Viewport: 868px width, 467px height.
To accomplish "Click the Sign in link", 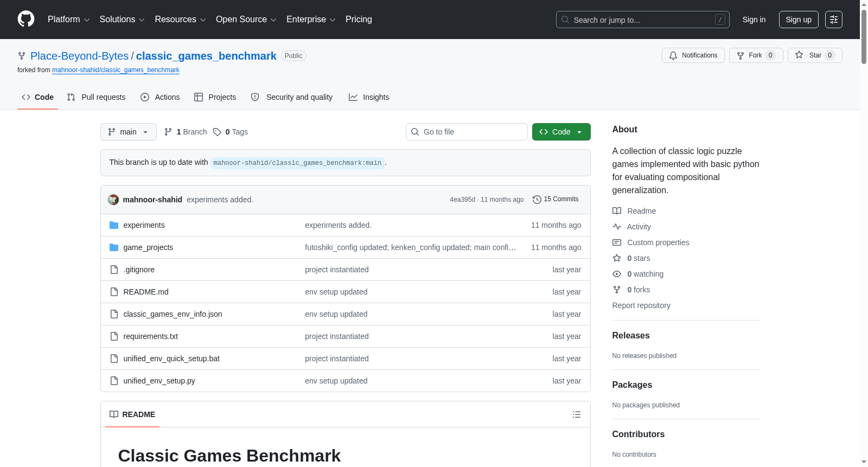I will [754, 20].
